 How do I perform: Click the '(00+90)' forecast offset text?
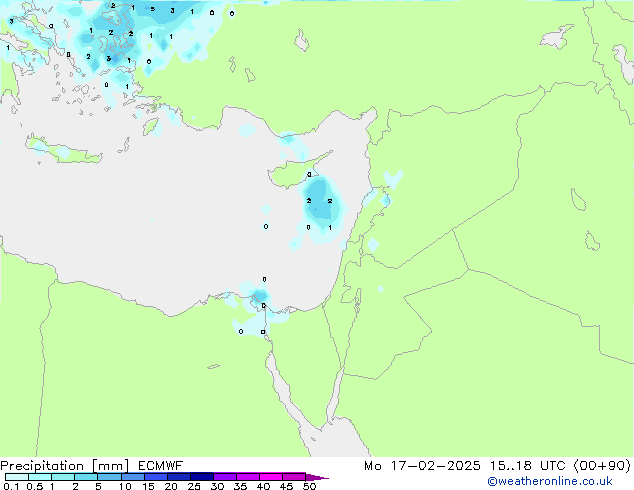[x=602, y=466]
